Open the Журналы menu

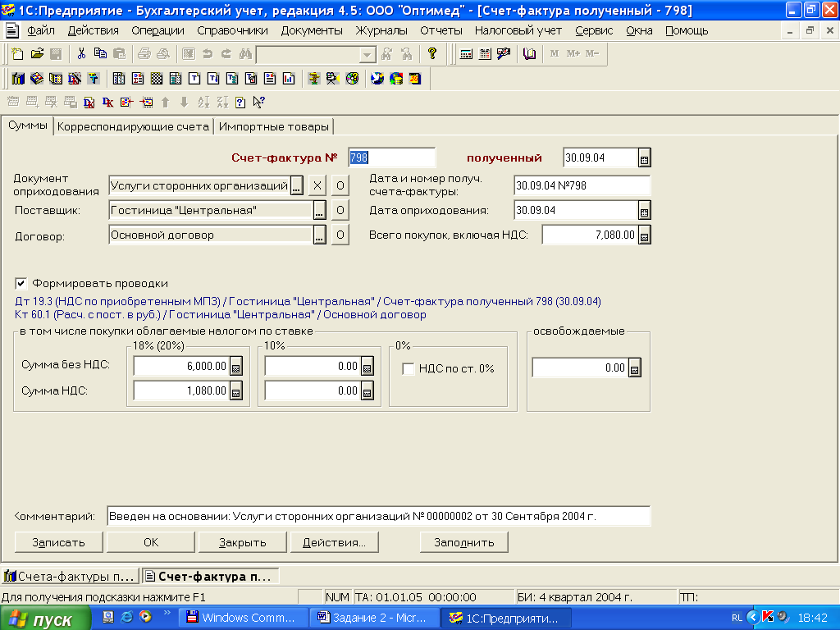point(381,30)
